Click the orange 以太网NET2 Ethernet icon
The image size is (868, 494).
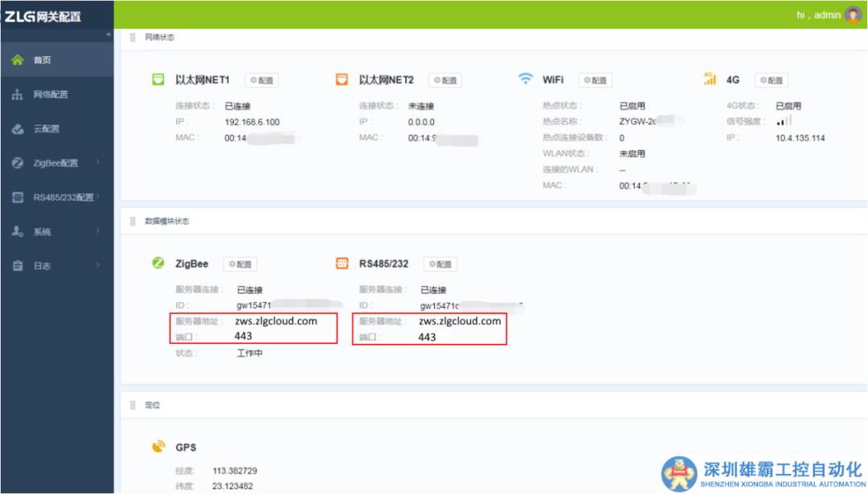point(340,80)
